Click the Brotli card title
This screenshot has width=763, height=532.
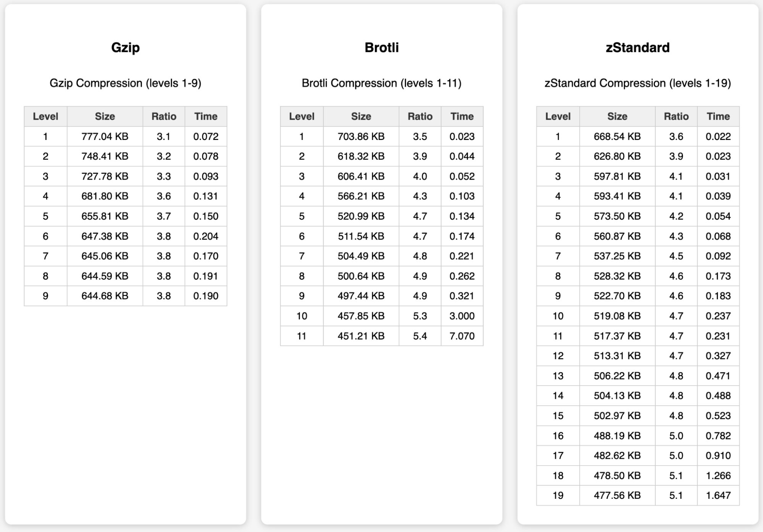coord(381,48)
